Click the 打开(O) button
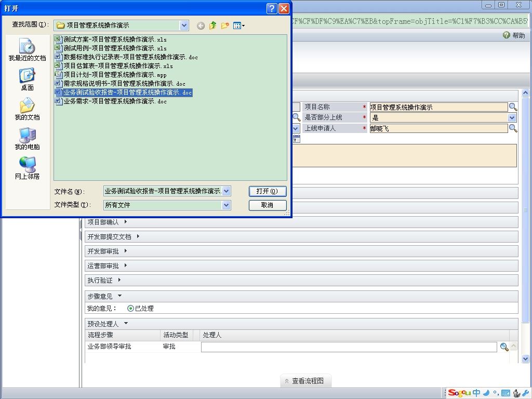 [268, 191]
